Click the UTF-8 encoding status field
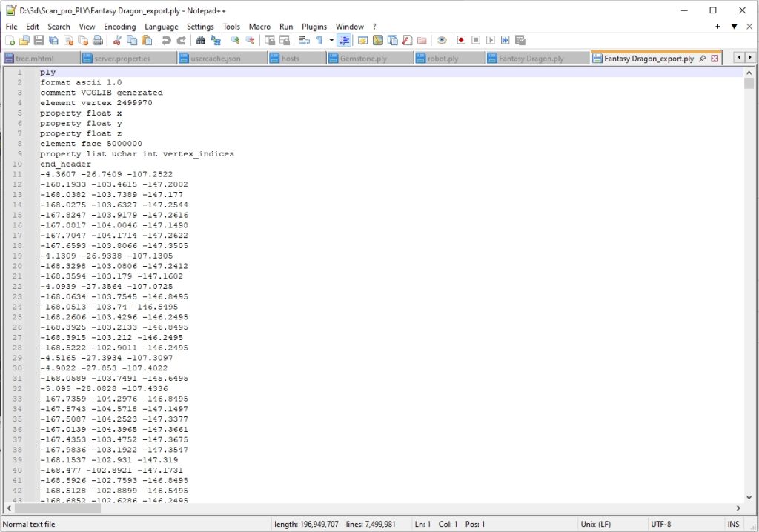Screen dimensions: 759x532 [x=661, y=524]
